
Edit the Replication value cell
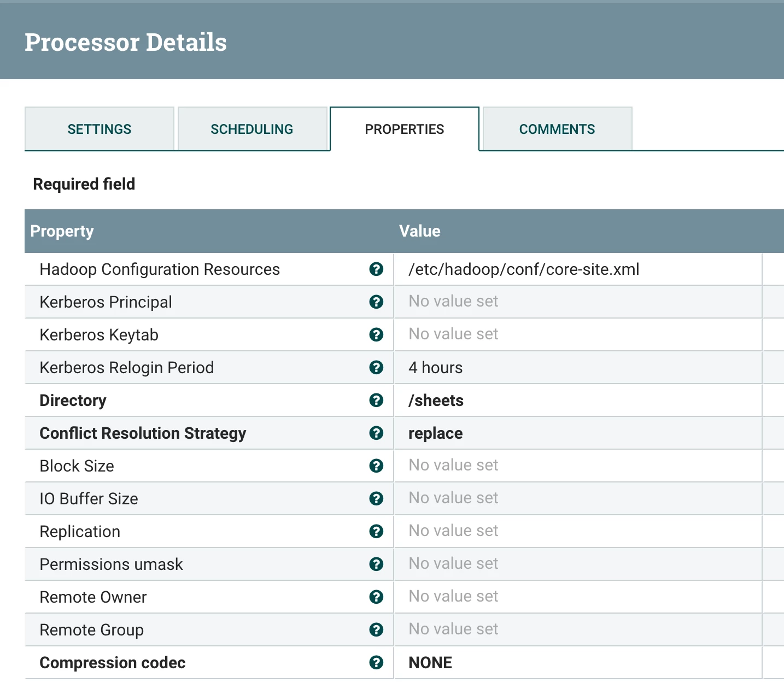[578, 531]
